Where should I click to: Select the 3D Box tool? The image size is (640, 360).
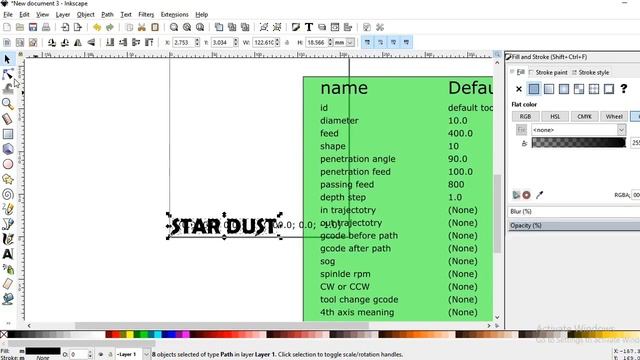click(7, 149)
